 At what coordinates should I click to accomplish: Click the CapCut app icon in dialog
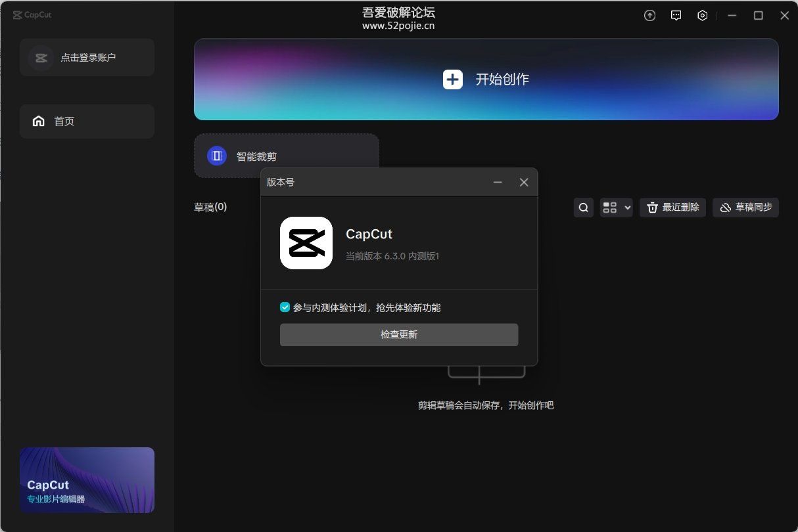click(306, 243)
